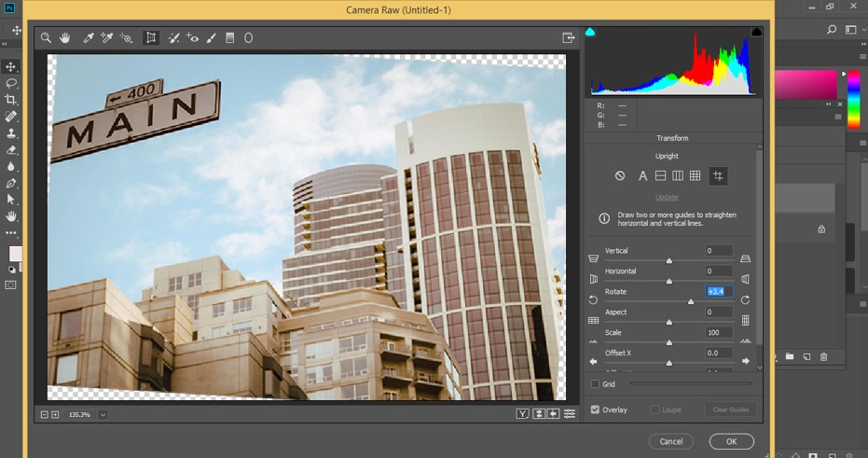Screen dimensions: 868x458
Task: Activate the Transform tool in the toolbar
Action: tap(150, 38)
